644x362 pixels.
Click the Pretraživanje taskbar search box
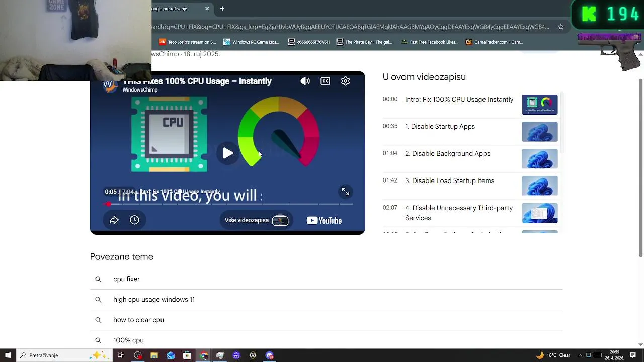click(64, 355)
